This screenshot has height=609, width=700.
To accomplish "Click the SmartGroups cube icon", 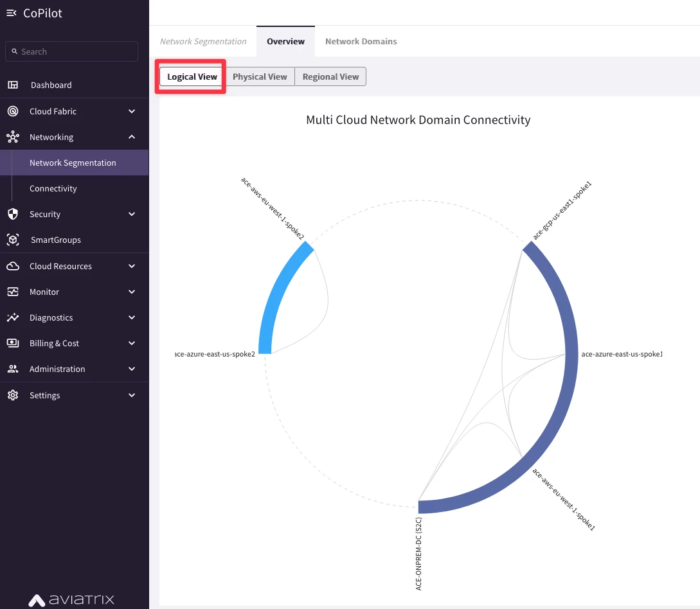I will coord(13,240).
